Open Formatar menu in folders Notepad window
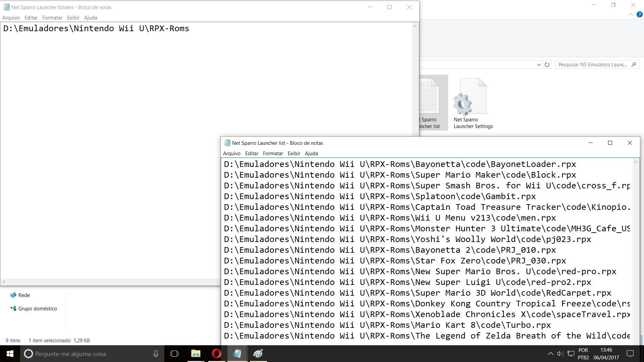The image size is (644, 362). [52, 18]
